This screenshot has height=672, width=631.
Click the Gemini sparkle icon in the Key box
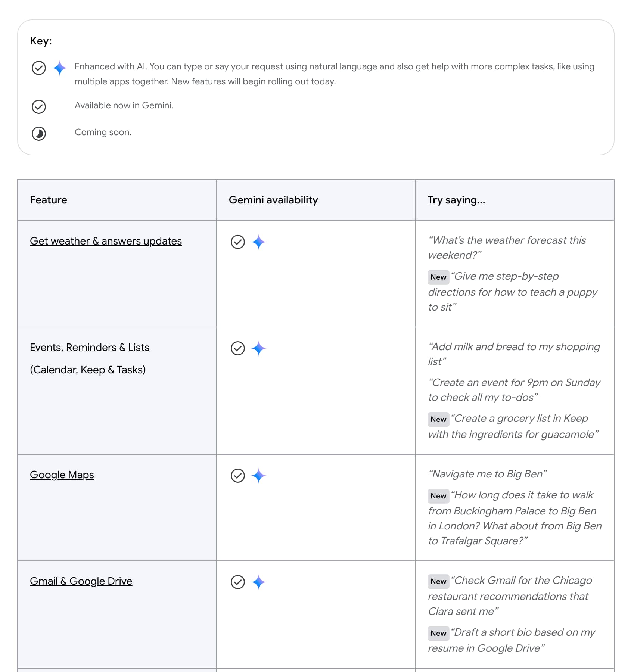pos(60,68)
